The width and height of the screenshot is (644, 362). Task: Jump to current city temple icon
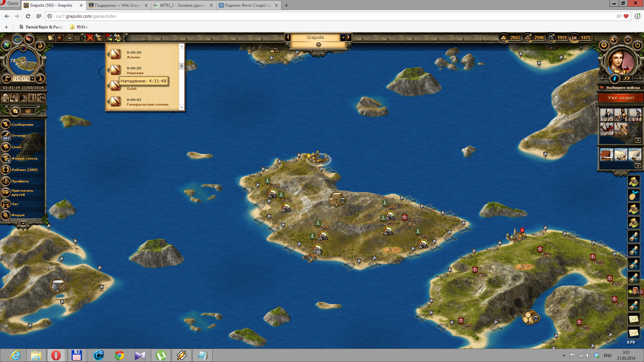click(40, 45)
